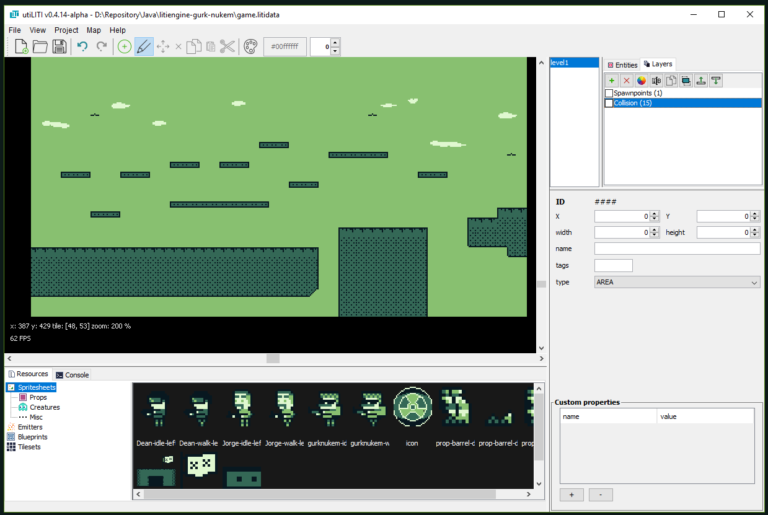
Task: Select the Collision (15) layer row
Action: (683, 103)
